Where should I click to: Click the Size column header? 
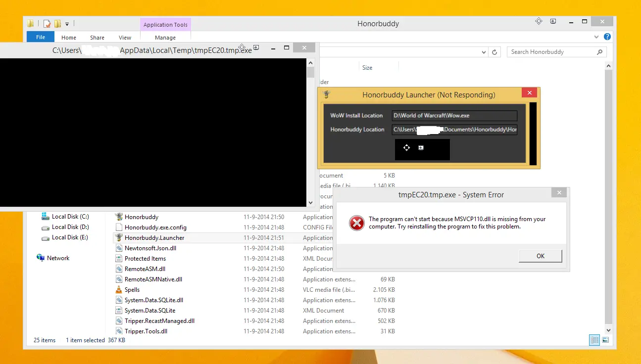click(367, 68)
